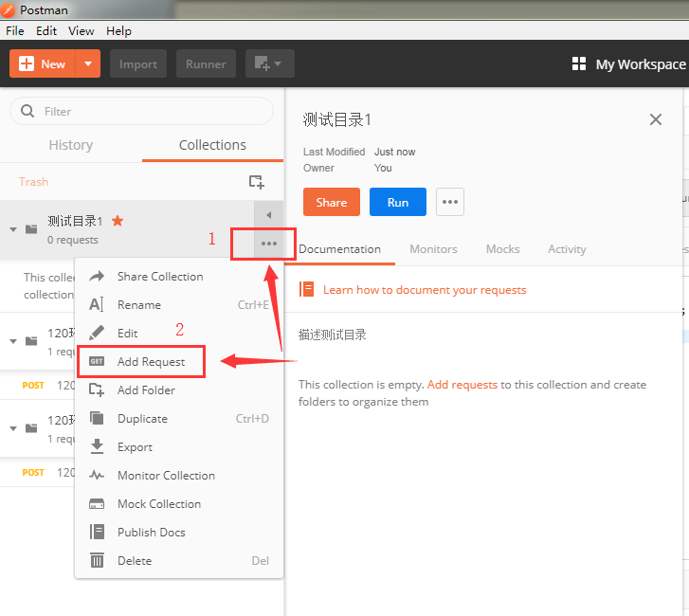Open the File menu
The image size is (689, 616).
click(x=15, y=30)
